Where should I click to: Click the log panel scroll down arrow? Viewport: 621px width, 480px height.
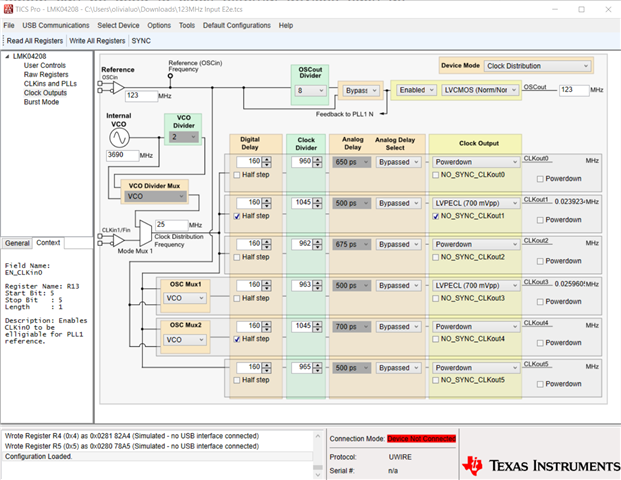tap(318, 474)
